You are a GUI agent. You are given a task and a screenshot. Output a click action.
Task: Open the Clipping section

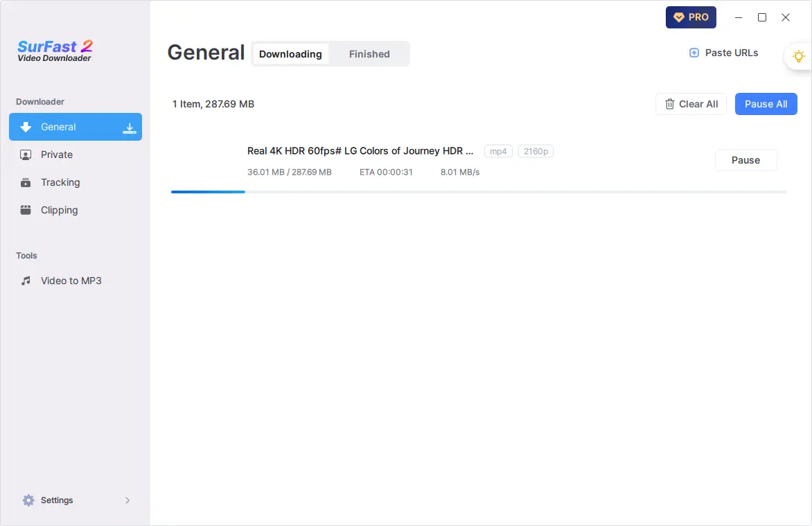75,210
